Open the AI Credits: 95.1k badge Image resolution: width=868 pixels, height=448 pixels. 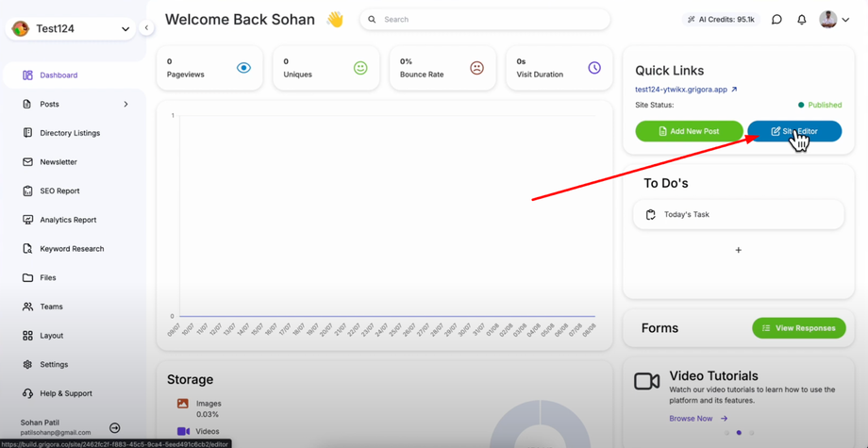coord(721,20)
